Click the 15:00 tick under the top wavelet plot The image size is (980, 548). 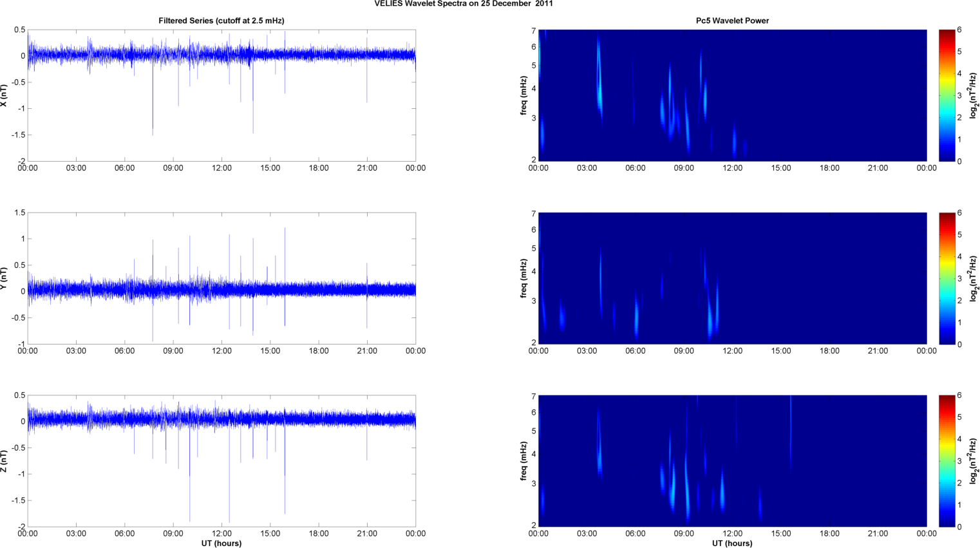pos(781,168)
